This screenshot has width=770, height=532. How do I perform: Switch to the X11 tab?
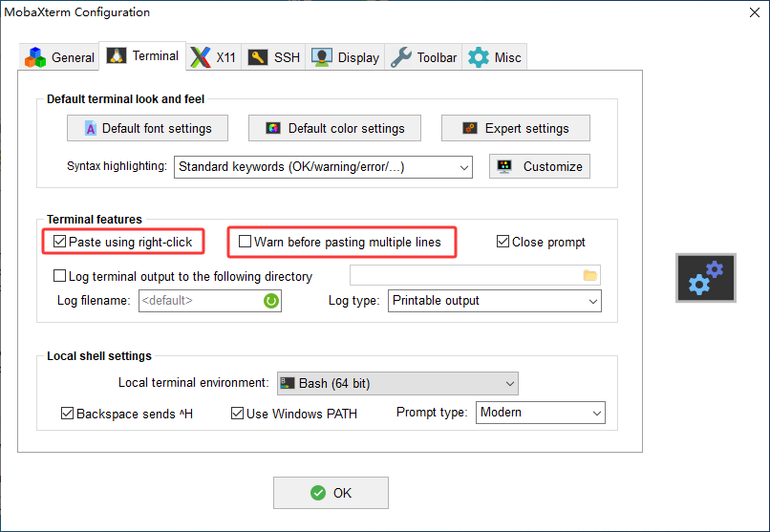(214, 57)
